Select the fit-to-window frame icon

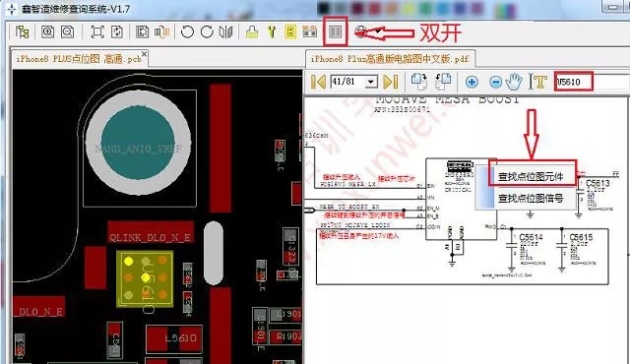[97, 31]
